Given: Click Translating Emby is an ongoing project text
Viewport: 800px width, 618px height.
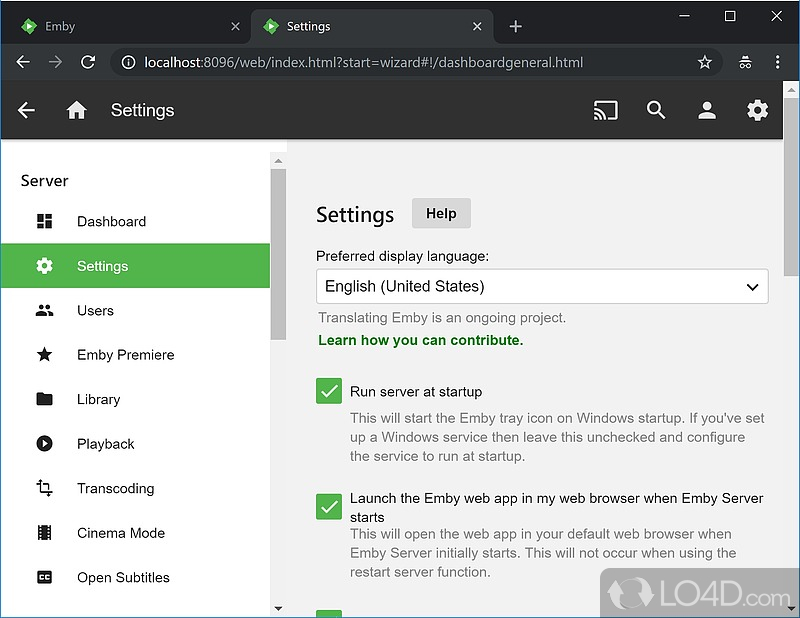Looking at the screenshot, I should [442, 317].
